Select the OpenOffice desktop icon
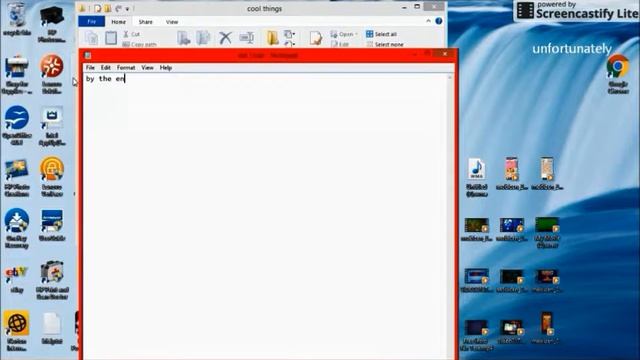The width and height of the screenshot is (640, 360). [x=17, y=125]
